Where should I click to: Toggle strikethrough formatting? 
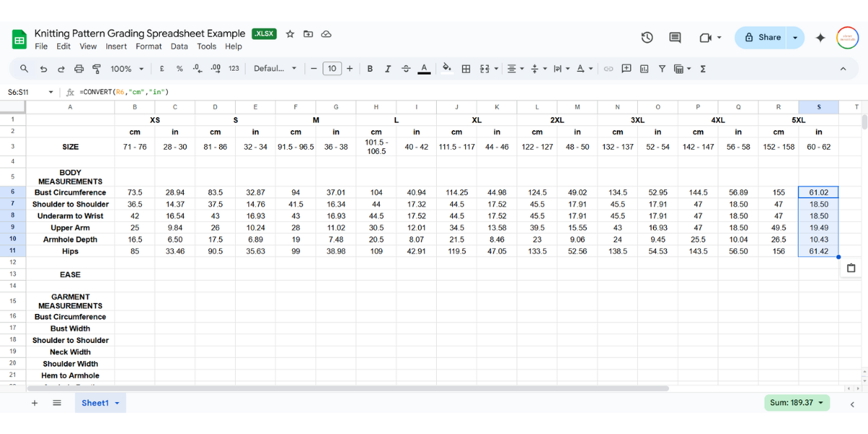pyautogui.click(x=406, y=69)
